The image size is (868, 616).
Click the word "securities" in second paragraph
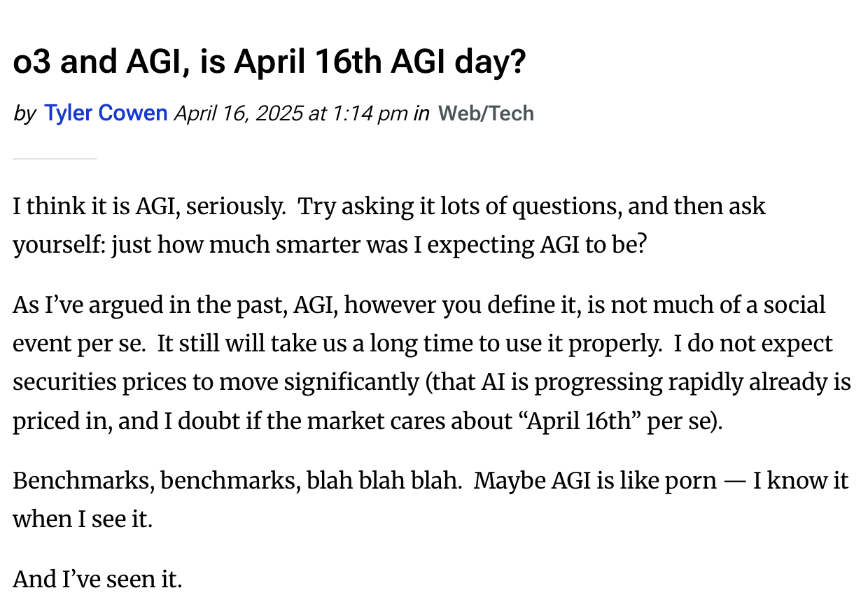pyautogui.click(x=59, y=382)
